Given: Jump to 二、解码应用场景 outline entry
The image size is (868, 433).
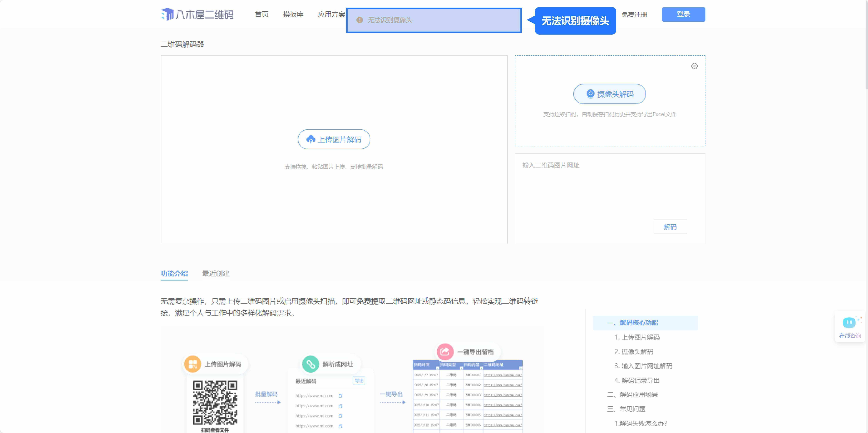Looking at the screenshot, I should 632,394.
